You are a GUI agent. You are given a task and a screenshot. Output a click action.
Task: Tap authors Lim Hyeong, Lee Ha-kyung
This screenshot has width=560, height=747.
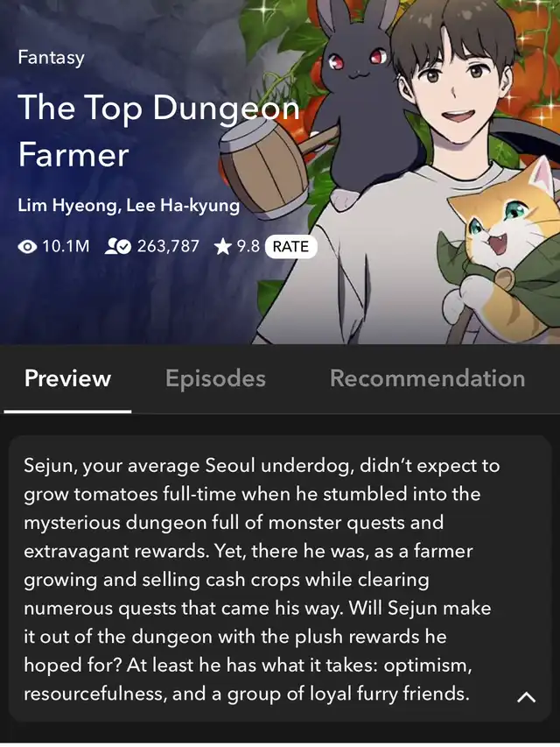[129, 205]
